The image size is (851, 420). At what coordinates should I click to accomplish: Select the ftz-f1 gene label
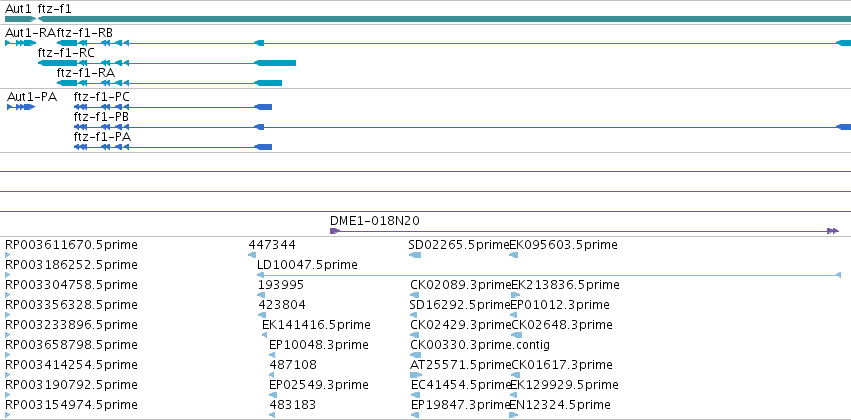(54, 9)
